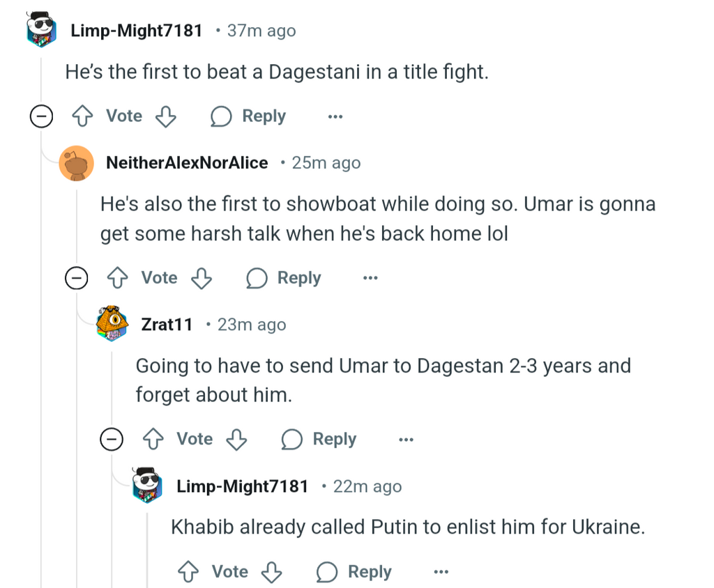Downvote NeitherAlexNorAlice's showboat comment
This screenshot has height=588, width=714.
pos(201,278)
